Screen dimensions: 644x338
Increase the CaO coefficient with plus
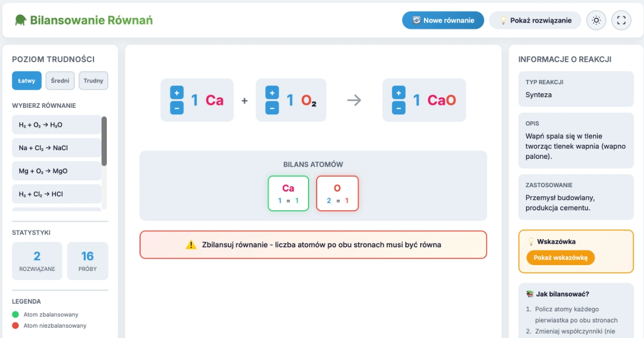[x=399, y=92]
